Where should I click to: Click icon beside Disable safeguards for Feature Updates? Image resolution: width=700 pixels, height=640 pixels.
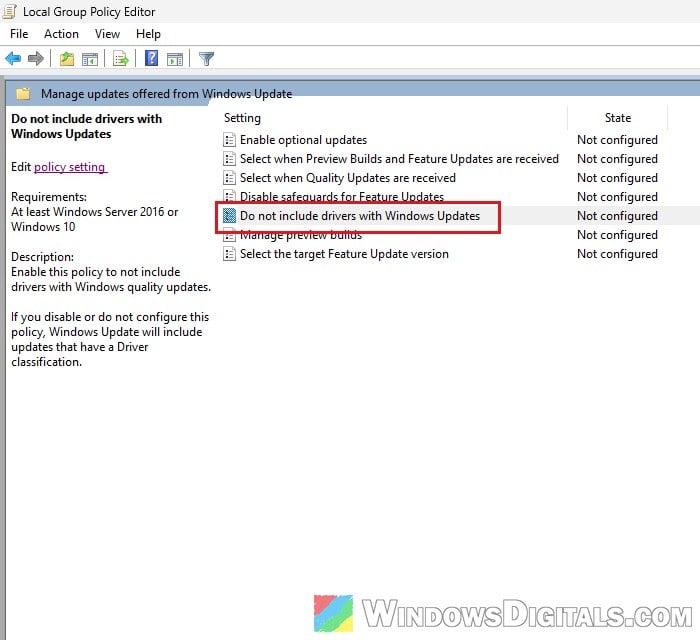[229, 195]
